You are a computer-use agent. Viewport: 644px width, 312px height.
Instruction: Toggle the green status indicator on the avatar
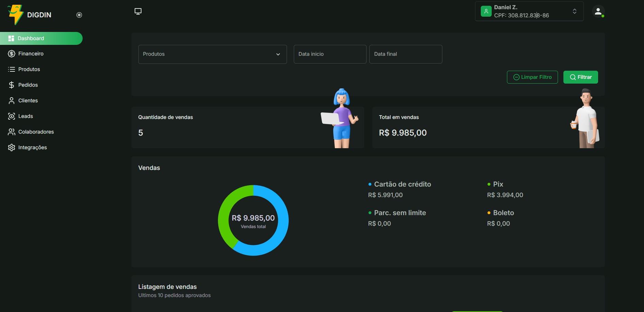[x=603, y=16]
